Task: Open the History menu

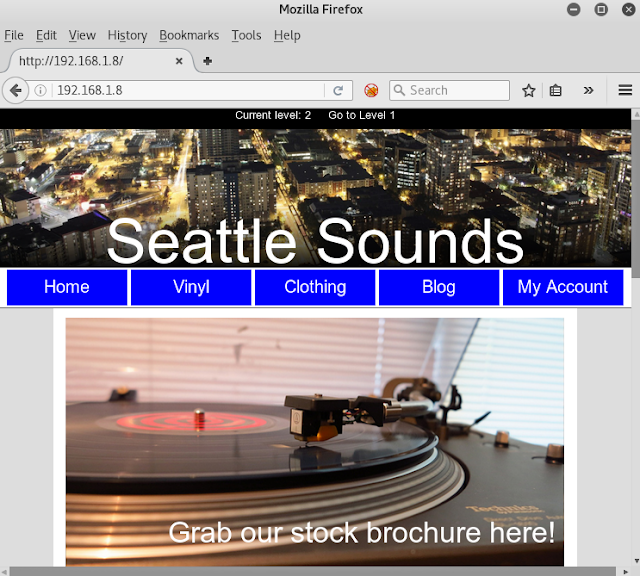Action: coord(127,35)
